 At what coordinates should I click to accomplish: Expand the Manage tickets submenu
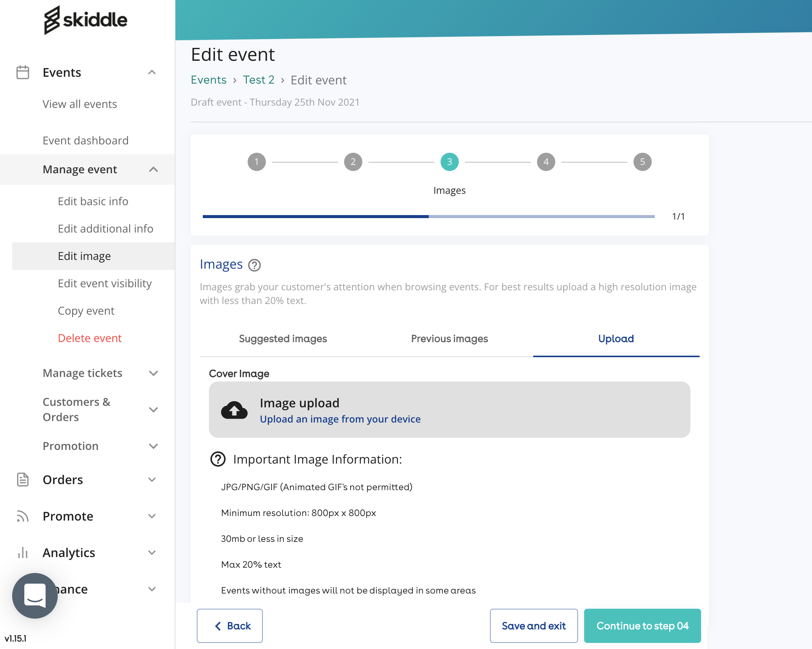click(x=153, y=373)
